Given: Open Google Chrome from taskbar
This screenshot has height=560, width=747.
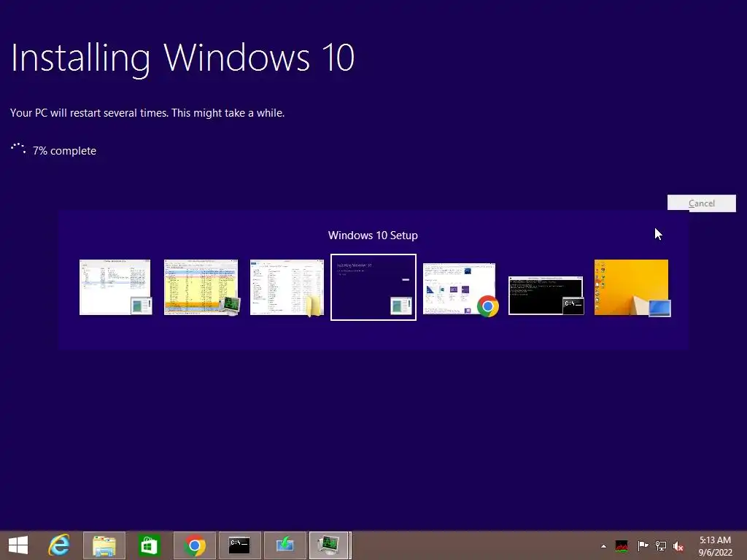Looking at the screenshot, I should pos(194,545).
